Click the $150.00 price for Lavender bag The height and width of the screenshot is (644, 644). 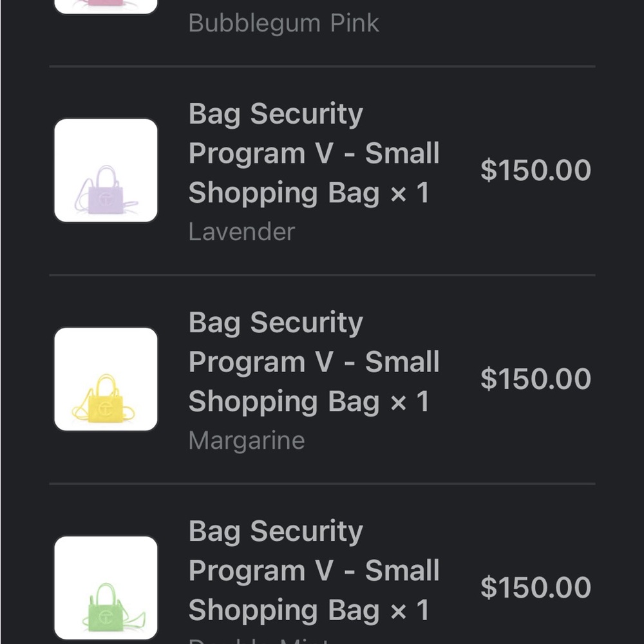535,171
